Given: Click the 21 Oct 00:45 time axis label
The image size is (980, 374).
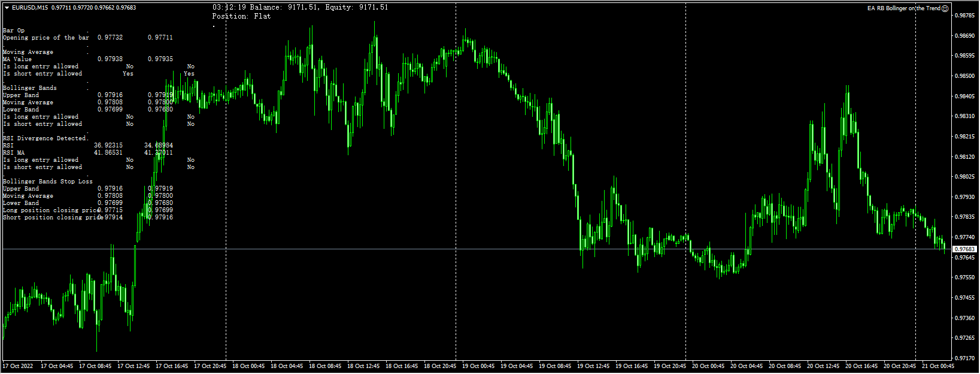Looking at the screenshot, I should coord(938,366).
